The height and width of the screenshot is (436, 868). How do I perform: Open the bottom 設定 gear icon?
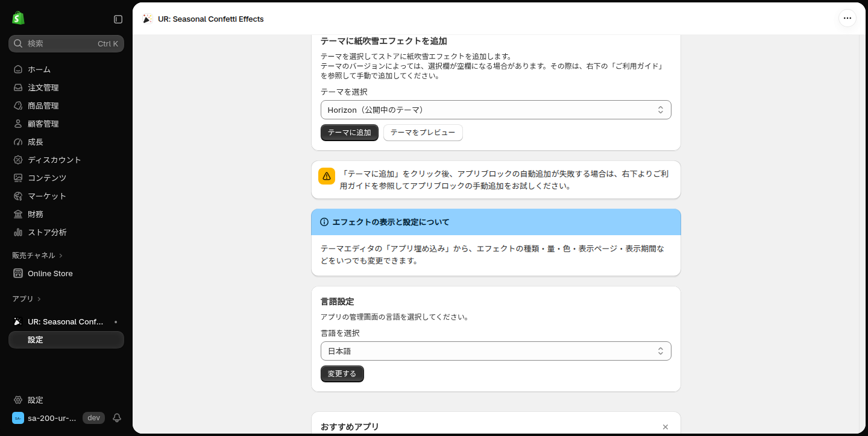[18, 400]
